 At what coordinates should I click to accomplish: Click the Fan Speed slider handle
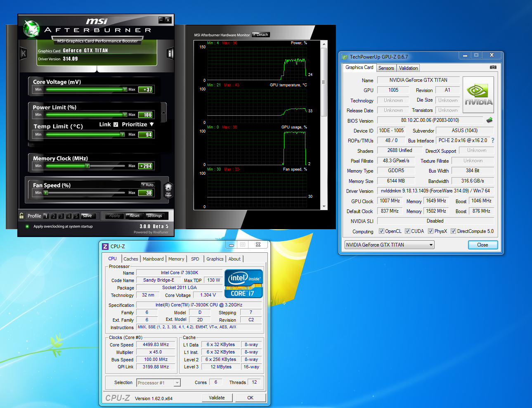tap(46, 192)
